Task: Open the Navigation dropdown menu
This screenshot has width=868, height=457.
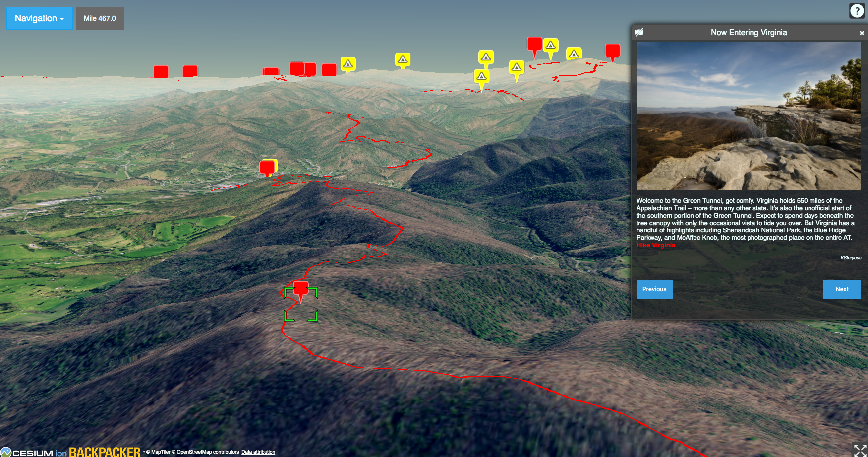Action: click(x=40, y=18)
